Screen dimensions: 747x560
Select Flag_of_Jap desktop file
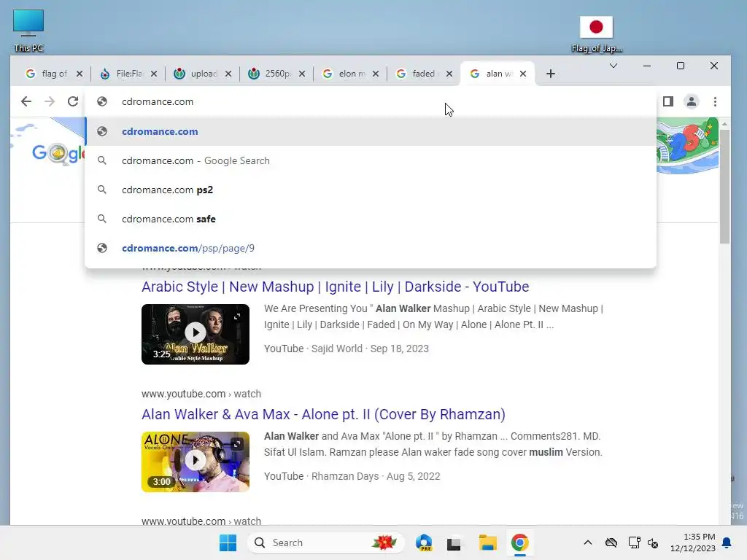coord(597,34)
